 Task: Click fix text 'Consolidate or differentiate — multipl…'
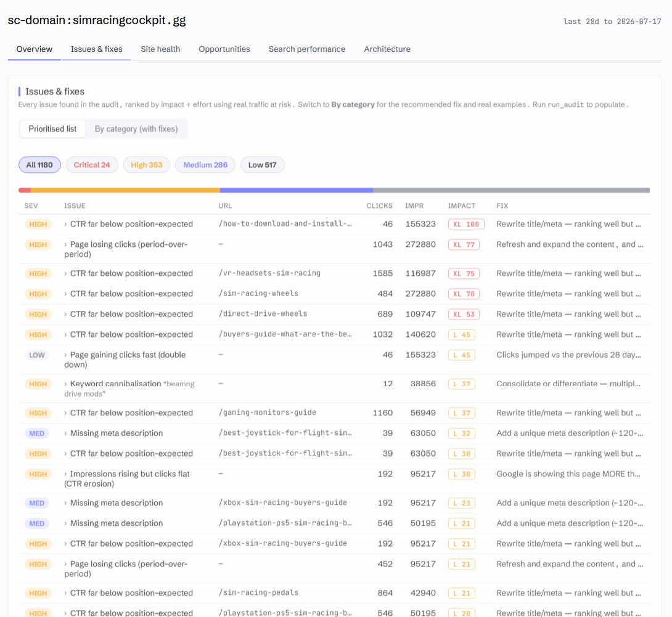coord(568,383)
